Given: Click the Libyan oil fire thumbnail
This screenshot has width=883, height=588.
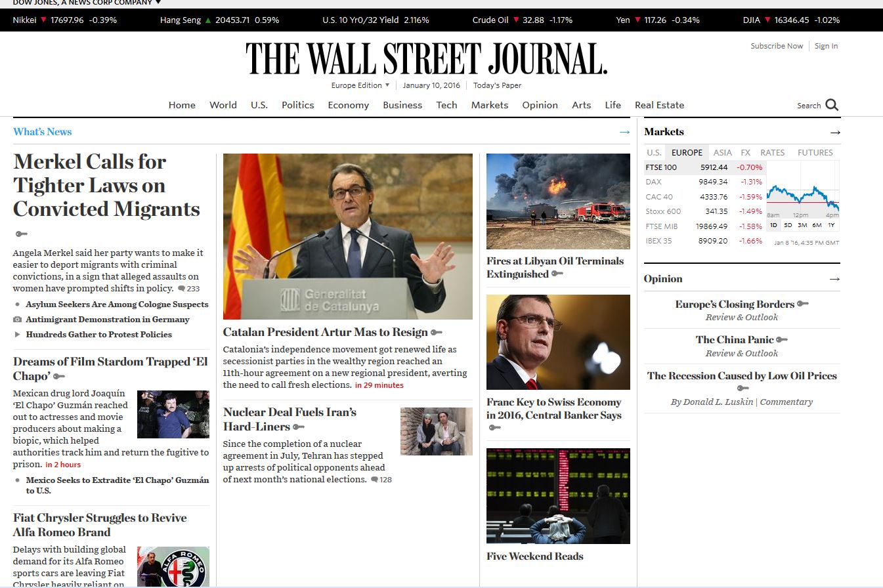Looking at the screenshot, I should pyautogui.click(x=558, y=201).
